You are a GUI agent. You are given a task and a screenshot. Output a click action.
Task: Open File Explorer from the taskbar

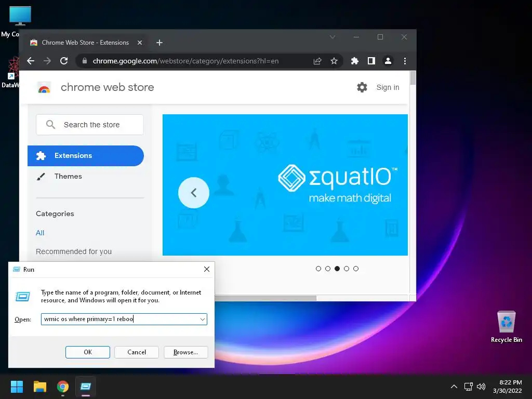pos(39,387)
